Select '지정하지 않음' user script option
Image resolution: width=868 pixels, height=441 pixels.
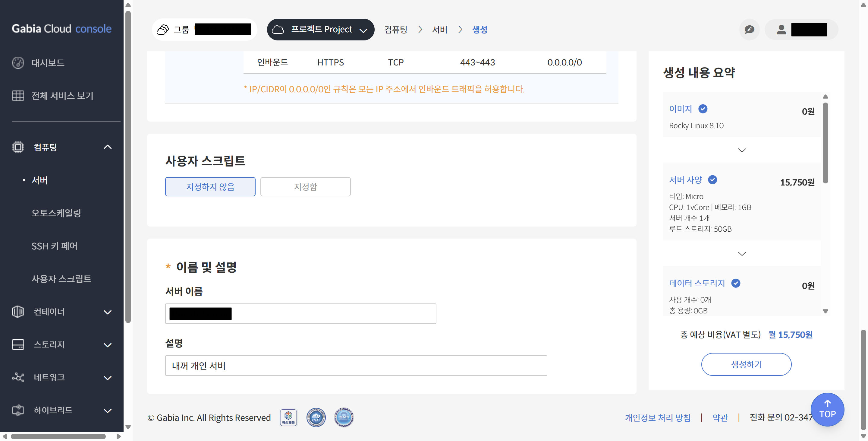click(210, 187)
